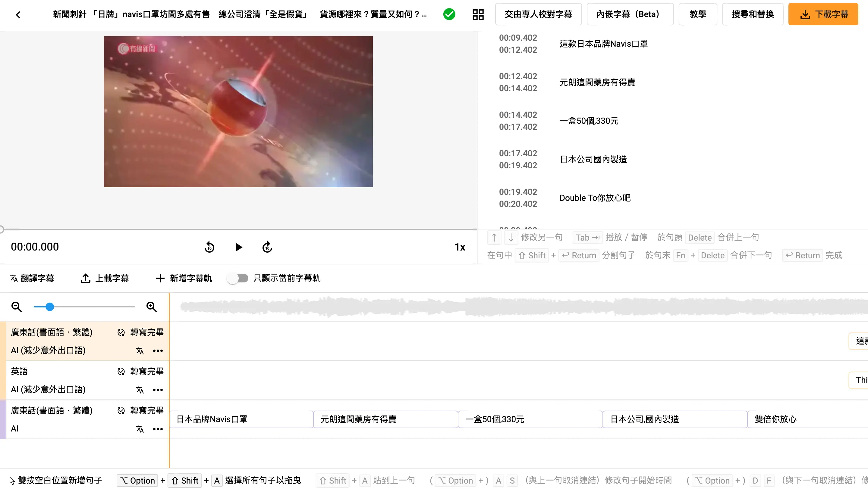The height and width of the screenshot is (492, 868).
Task: Click the 下載字幕 button
Action: coord(823,14)
